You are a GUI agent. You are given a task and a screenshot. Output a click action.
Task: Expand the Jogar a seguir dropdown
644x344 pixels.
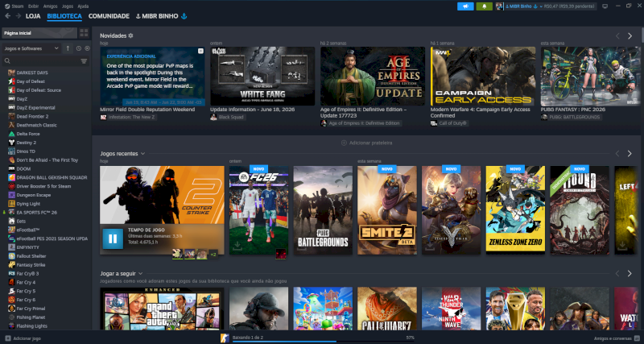click(140, 273)
